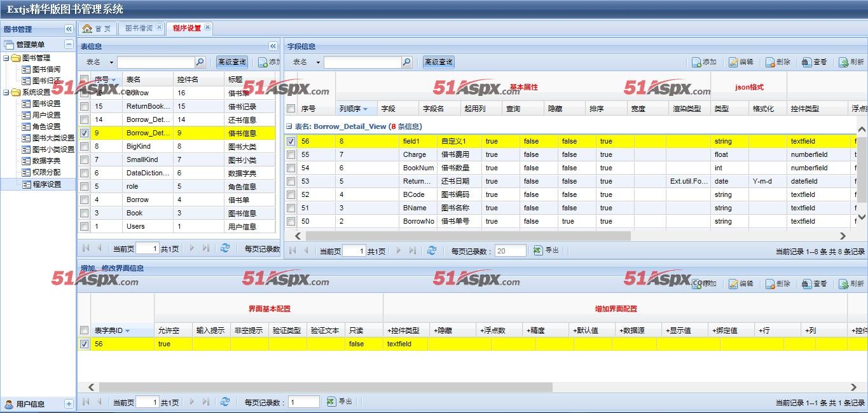Click horizontal scrollbar of bottom grid
Image resolution: width=868 pixels, height=413 pixels.
[x=326, y=387]
